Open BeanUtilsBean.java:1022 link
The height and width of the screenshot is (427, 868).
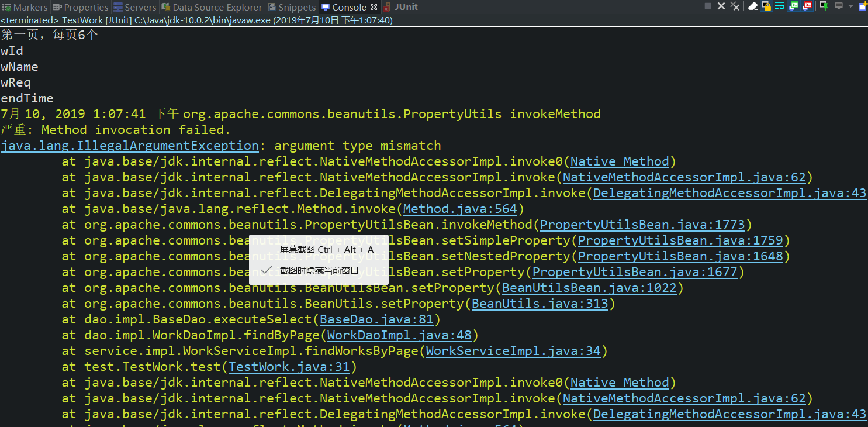(x=589, y=288)
